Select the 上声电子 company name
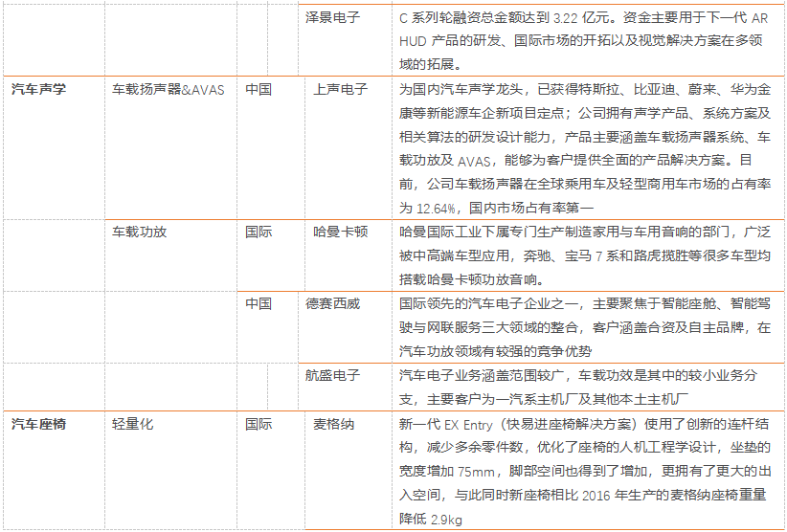This screenshot has width=787, height=532. pos(340,89)
